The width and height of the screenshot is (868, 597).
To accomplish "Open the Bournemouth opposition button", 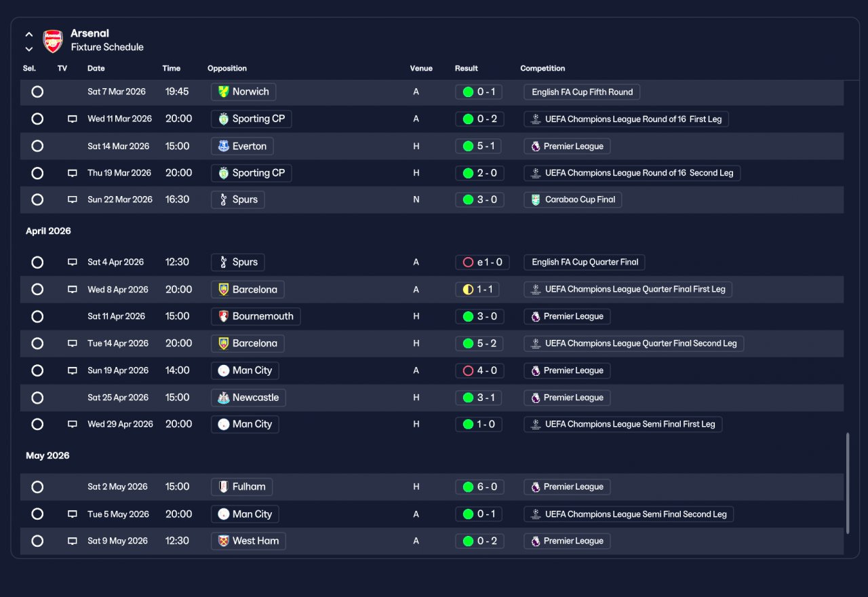I will [x=256, y=317].
